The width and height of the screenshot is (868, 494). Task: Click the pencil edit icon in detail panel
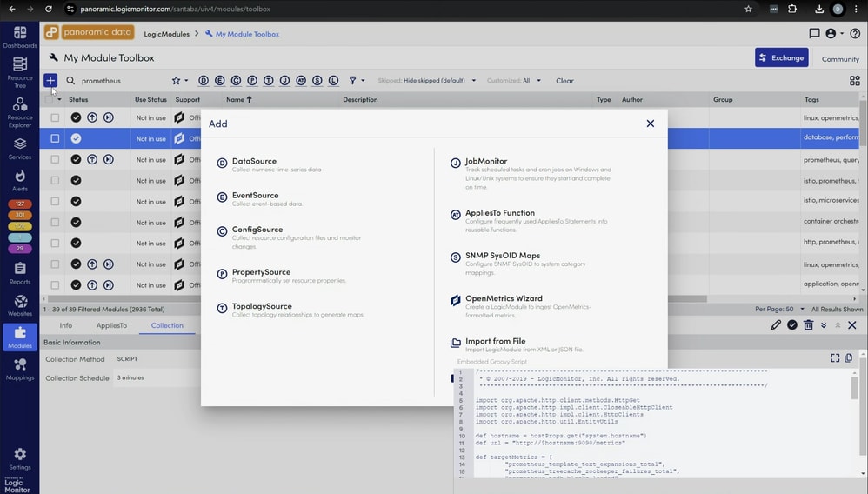pyautogui.click(x=776, y=325)
